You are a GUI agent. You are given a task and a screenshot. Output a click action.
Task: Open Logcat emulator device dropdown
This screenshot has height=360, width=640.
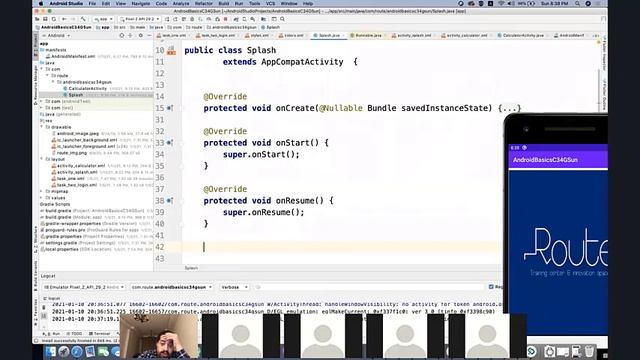tap(83, 287)
